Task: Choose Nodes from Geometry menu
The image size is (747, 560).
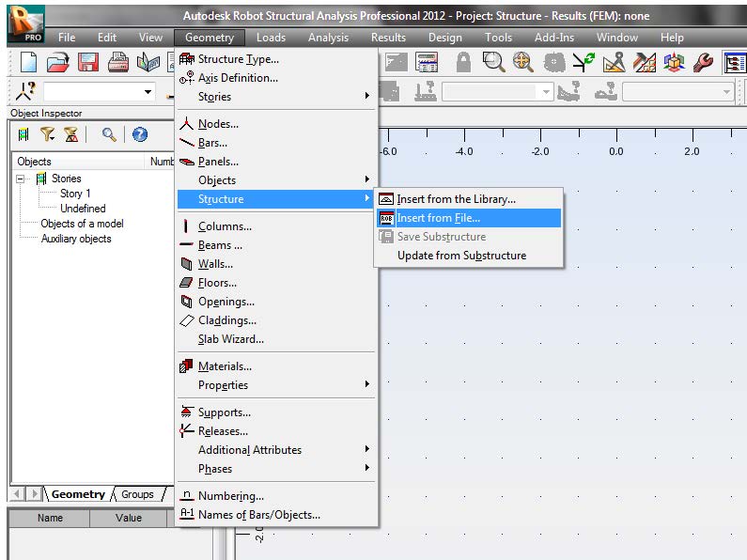Action: 276,124
